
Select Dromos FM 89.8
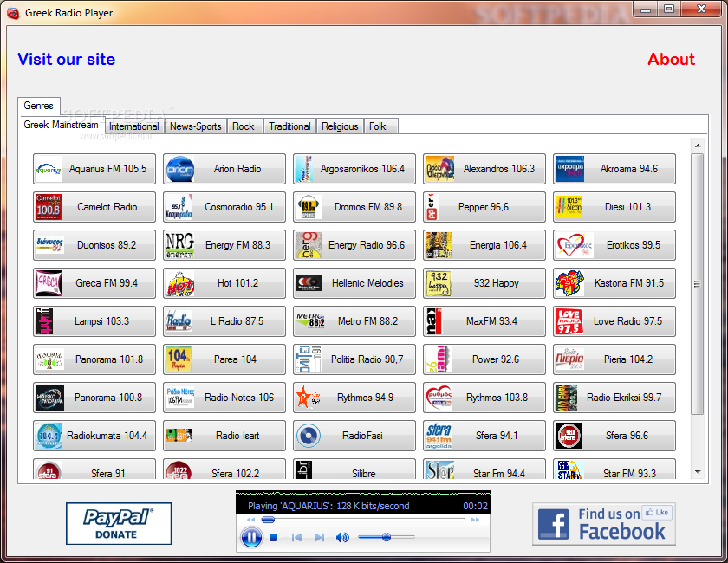354,207
